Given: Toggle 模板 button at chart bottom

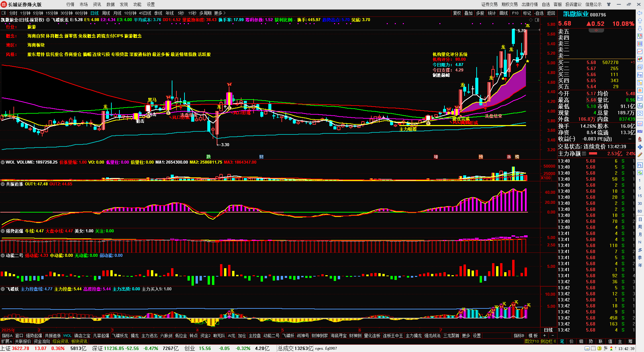Looking at the screenshot, I should 533,336.
